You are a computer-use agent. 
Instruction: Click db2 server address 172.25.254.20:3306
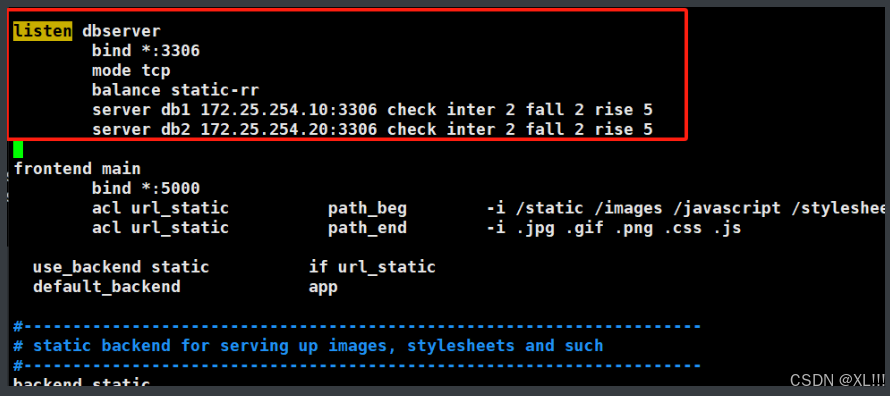[289, 129]
